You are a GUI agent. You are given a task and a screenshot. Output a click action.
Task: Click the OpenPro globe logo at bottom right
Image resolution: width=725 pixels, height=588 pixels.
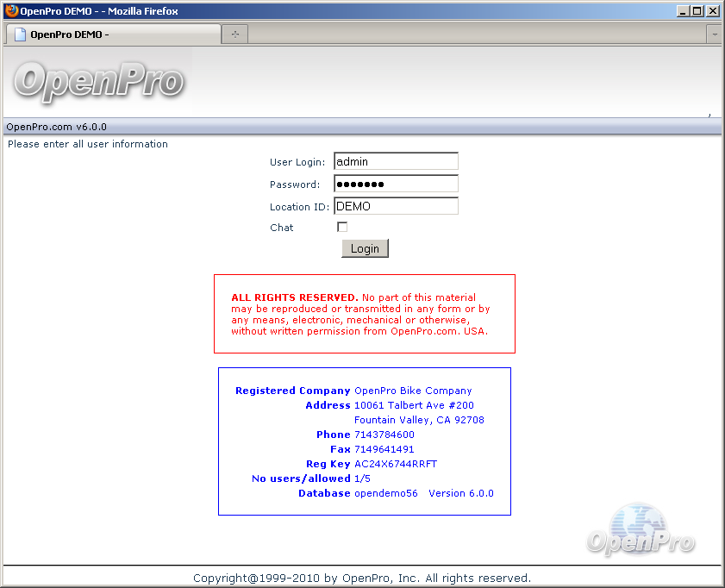(x=641, y=530)
